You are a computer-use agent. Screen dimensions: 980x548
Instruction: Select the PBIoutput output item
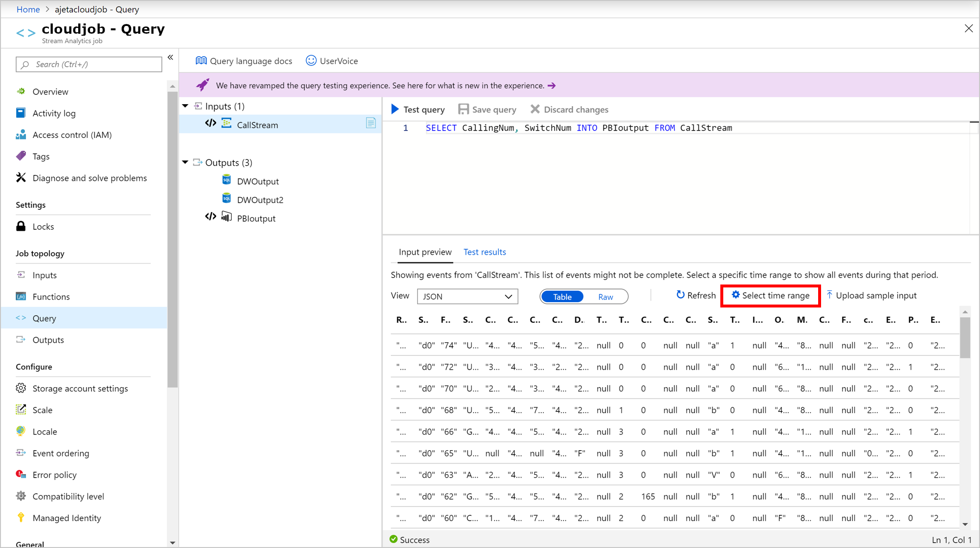pos(256,218)
